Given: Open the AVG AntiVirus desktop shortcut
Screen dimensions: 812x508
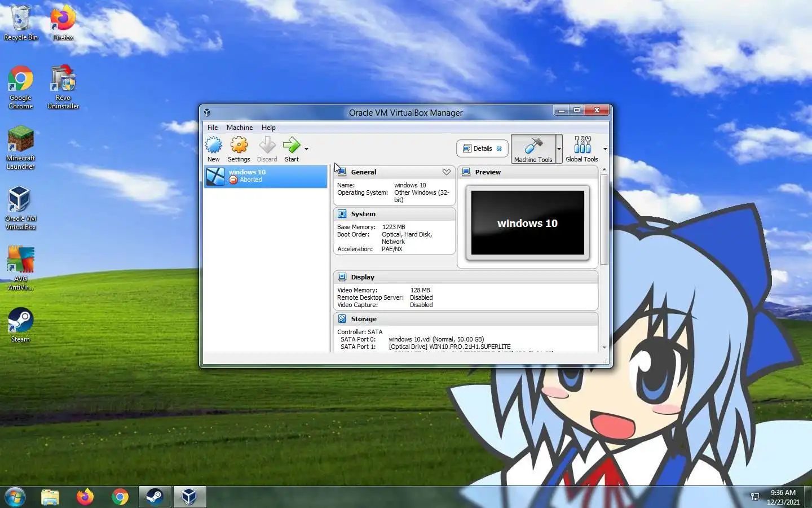Looking at the screenshot, I should tap(21, 269).
